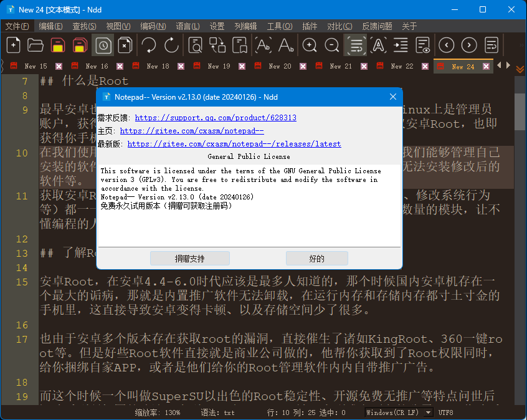The image size is (527, 420).
Task: Toggle word wrap in the toolbar
Action: (x=355, y=45)
